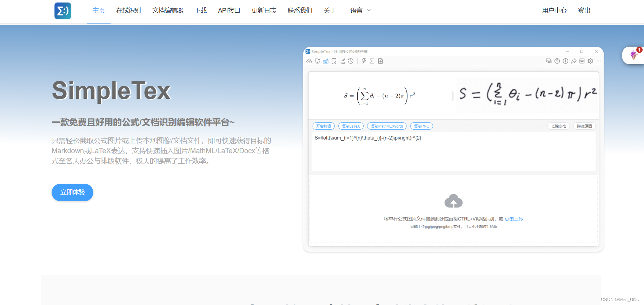
Task: Click the blue keyboard icon in app toolbar
Action: click(x=326, y=61)
